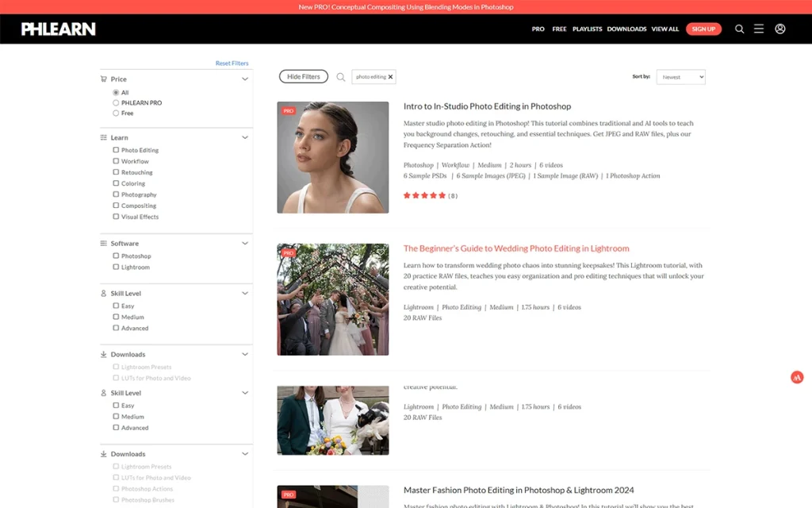Click the search icon beside Hide Filters
The image size is (812, 508).
[341, 77]
